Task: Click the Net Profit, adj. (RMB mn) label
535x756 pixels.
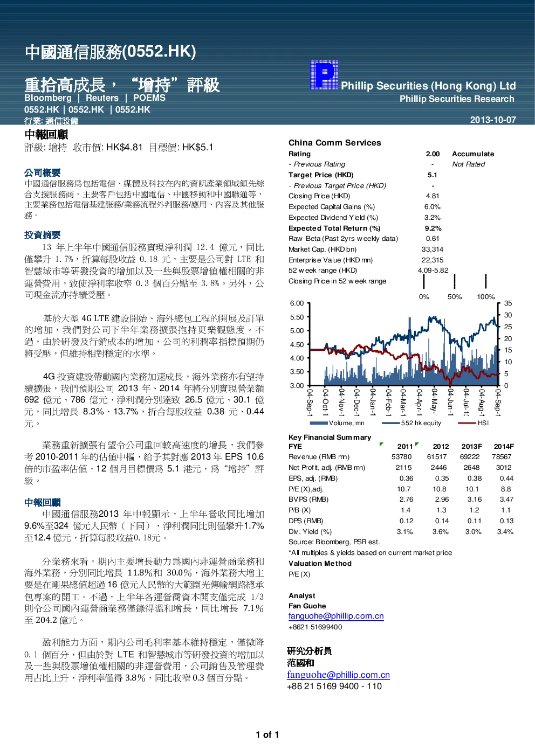Action: pos(327,468)
